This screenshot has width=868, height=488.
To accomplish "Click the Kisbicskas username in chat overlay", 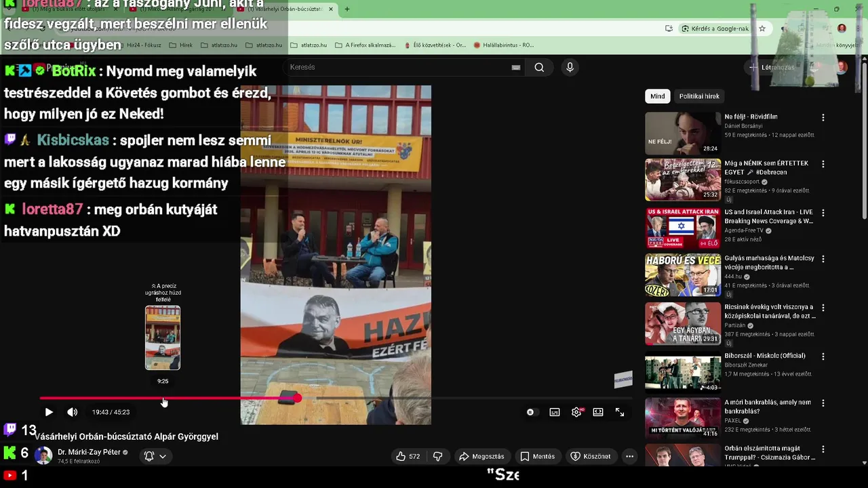I will click(73, 140).
